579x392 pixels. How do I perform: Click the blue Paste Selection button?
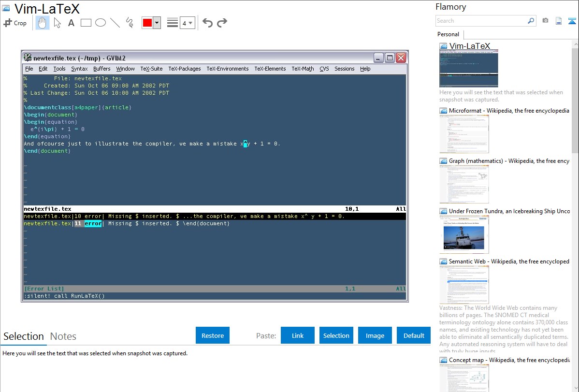tap(336, 335)
